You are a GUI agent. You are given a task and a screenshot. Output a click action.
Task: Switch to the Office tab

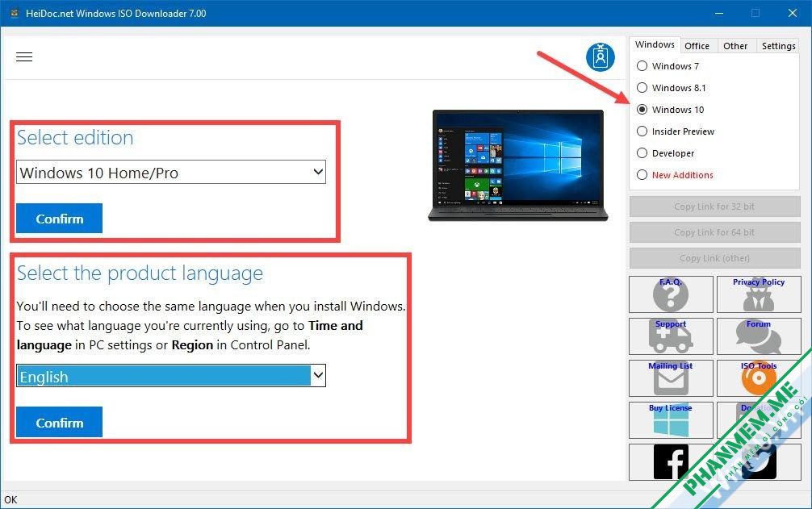click(697, 46)
